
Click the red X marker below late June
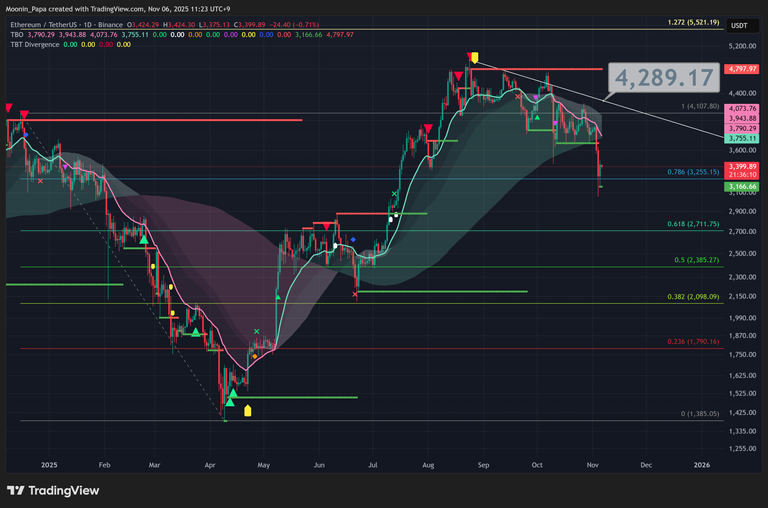[x=356, y=294]
